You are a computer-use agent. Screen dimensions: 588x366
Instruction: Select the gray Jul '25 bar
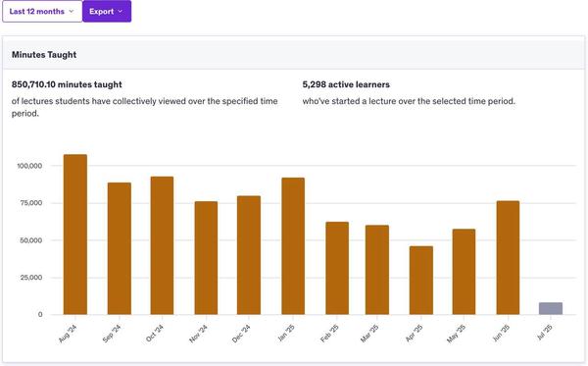[x=551, y=308]
